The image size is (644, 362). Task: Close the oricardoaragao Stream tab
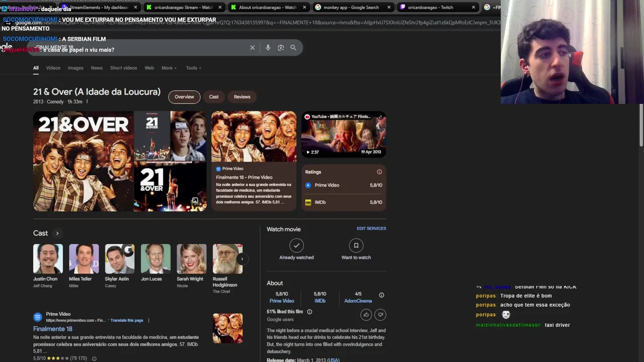pos(220,8)
